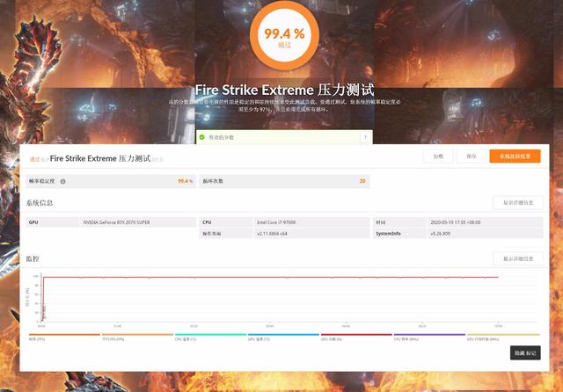563x392 pixels.
Task: Click the green valid score checkmark icon
Action: click(201, 138)
